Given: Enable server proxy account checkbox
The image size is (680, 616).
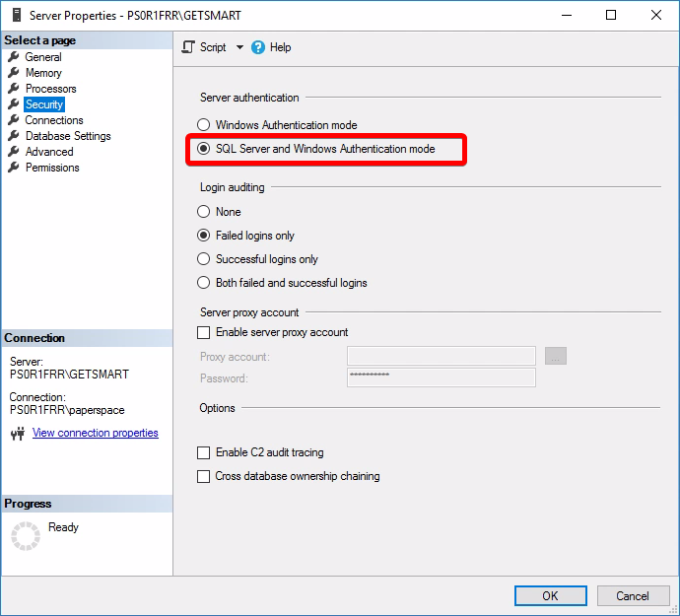Looking at the screenshot, I should tap(204, 333).
